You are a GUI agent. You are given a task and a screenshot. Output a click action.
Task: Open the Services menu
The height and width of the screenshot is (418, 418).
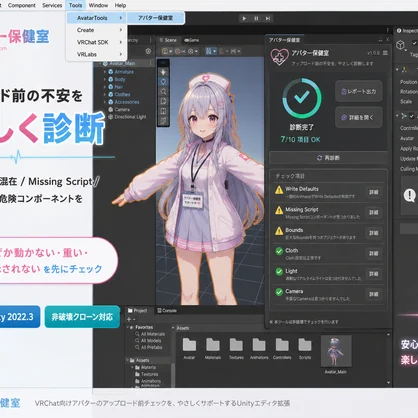point(52,5)
